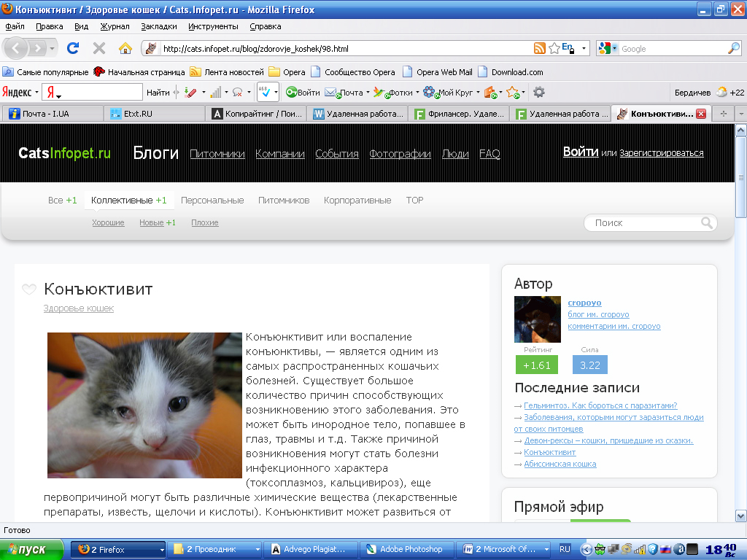
Task: Open the Журнал menu
Action: (115, 26)
